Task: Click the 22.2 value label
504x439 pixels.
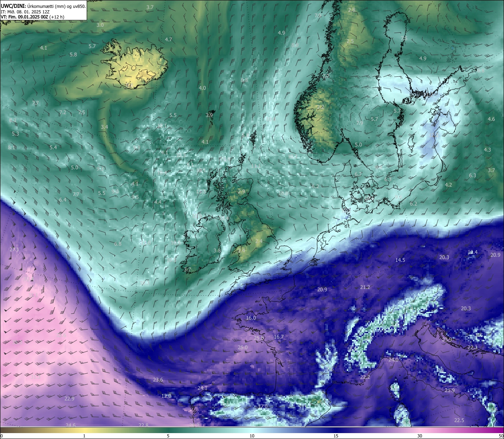Action: pos(365,377)
